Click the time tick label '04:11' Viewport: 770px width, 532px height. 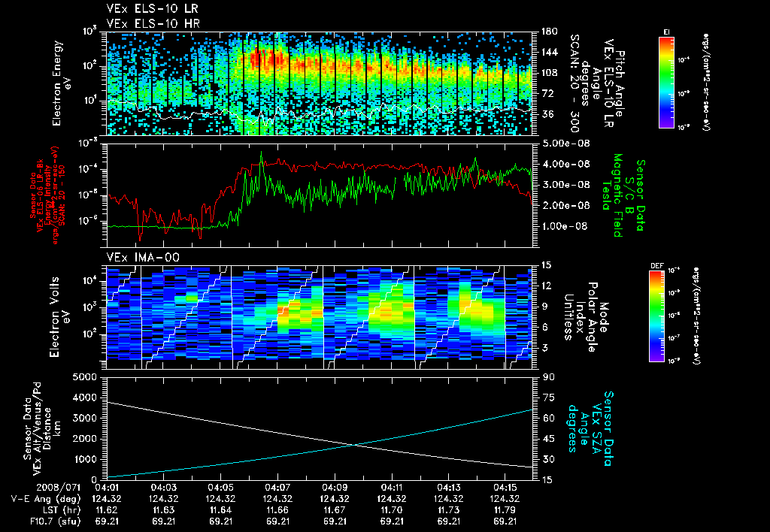pos(391,488)
